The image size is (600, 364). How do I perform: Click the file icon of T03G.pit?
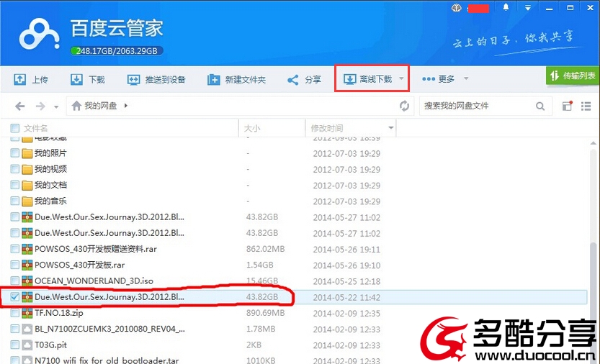pos(27,345)
